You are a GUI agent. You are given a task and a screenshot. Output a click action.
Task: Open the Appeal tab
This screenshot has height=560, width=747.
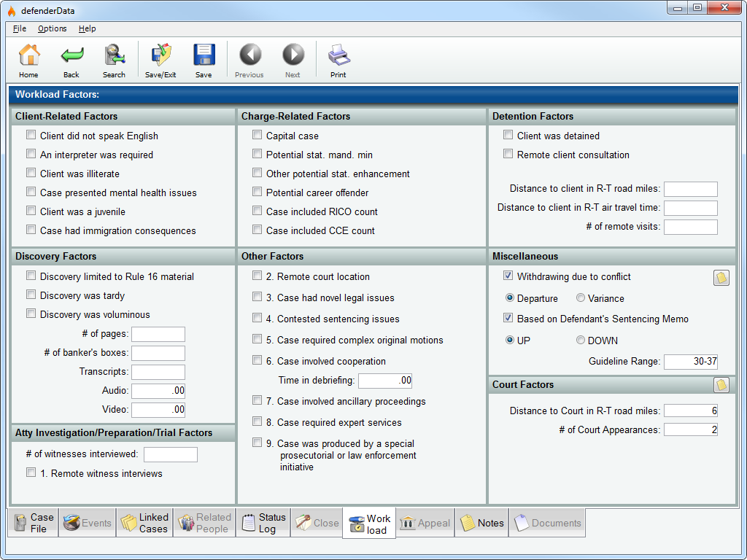425,522
